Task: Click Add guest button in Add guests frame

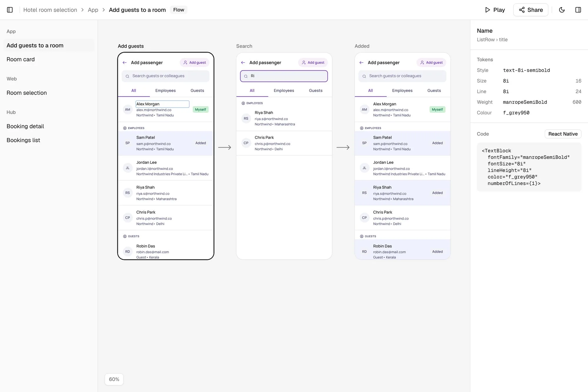Action: (194, 62)
